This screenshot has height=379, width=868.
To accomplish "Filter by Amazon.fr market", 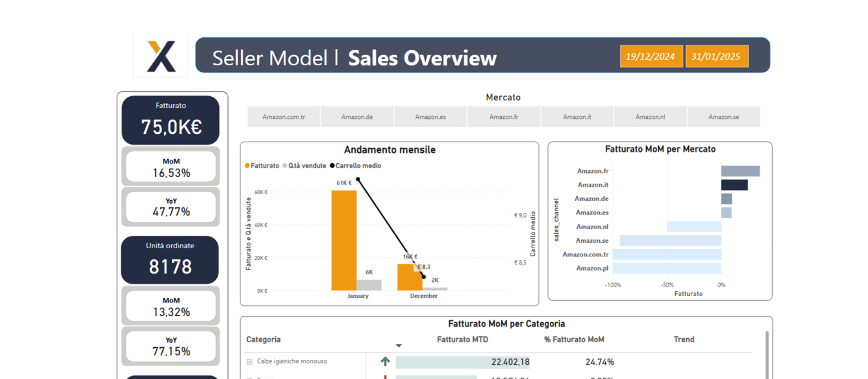I will point(504,117).
